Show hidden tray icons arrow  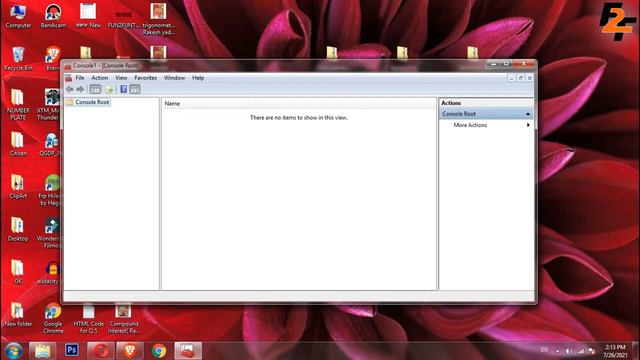[x=558, y=351]
